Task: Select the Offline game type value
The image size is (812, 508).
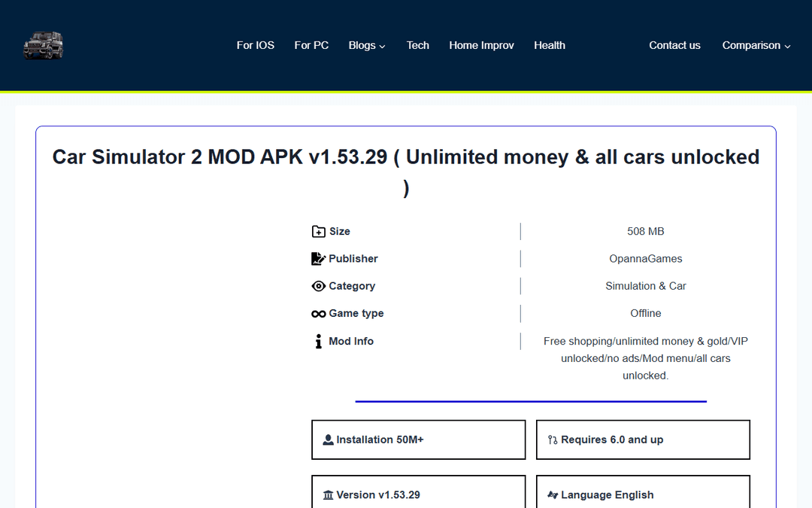Action: [645, 314]
